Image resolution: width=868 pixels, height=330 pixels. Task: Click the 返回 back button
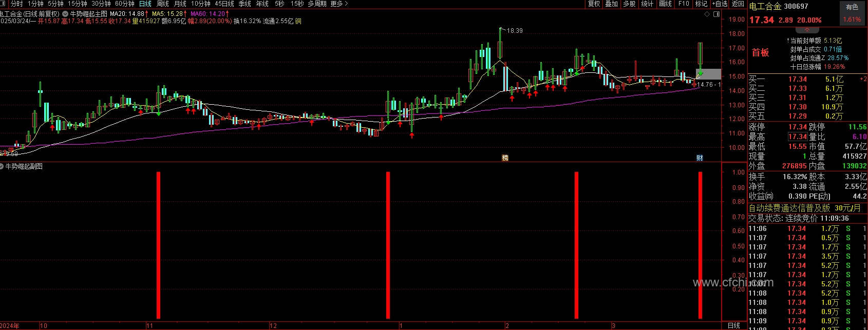click(x=738, y=4)
